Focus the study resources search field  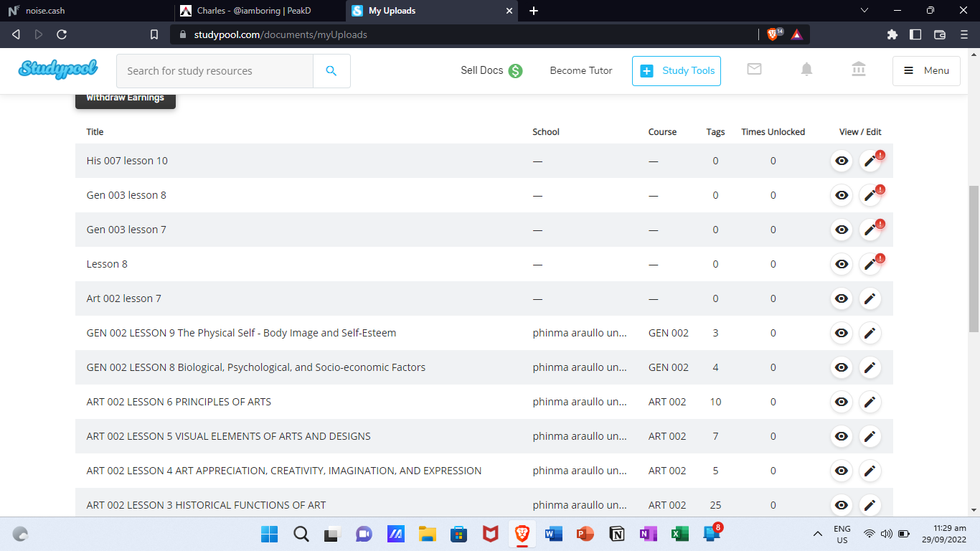(x=215, y=71)
